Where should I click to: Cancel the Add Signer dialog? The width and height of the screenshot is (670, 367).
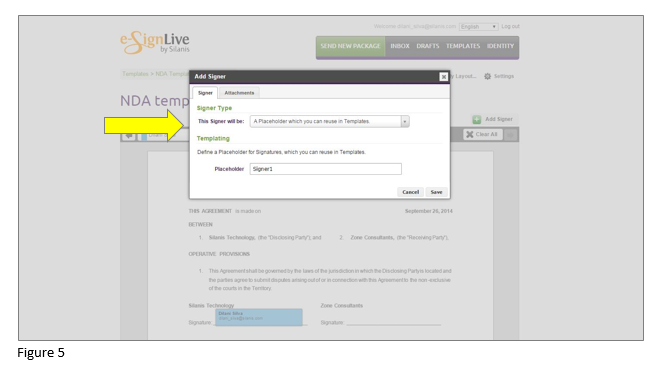pos(411,192)
